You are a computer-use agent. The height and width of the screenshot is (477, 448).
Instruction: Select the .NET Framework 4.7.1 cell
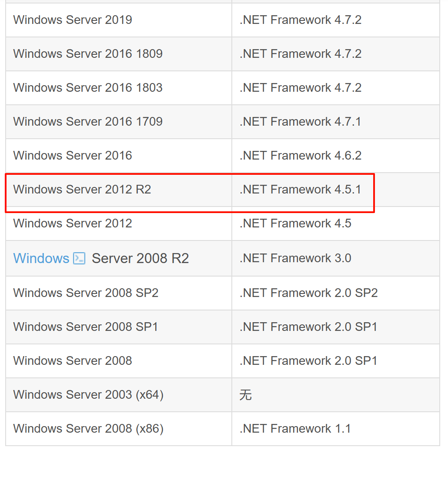coord(336,122)
